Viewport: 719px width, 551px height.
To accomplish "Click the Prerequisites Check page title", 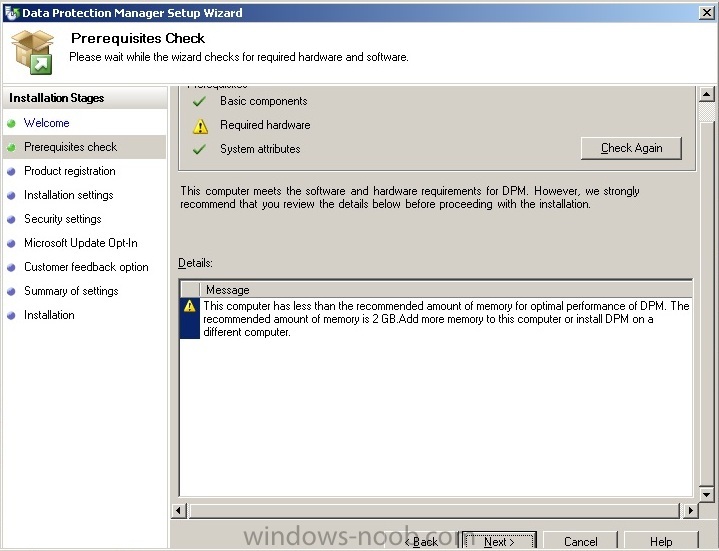I will (x=138, y=38).
